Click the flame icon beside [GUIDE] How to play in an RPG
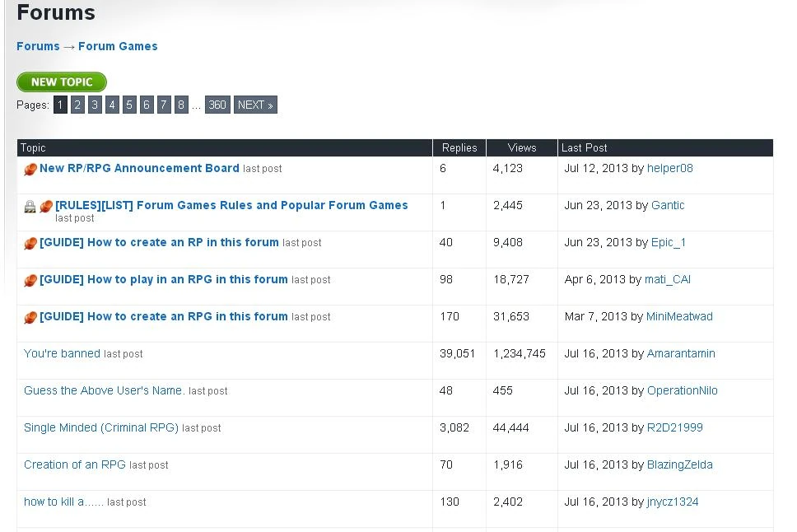 [x=30, y=279]
